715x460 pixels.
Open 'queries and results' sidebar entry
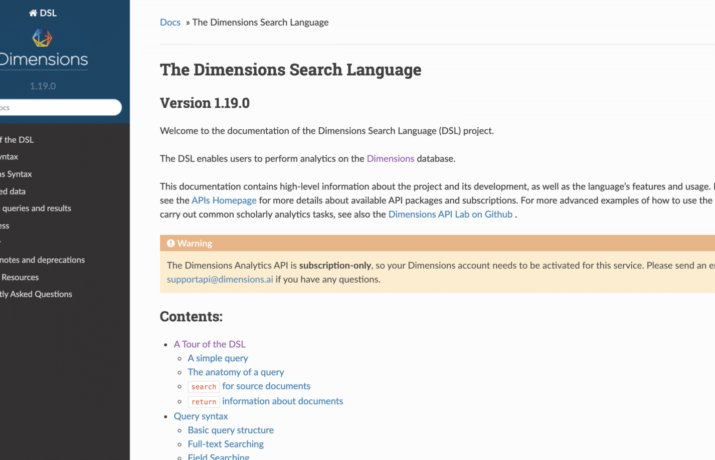coord(36,208)
